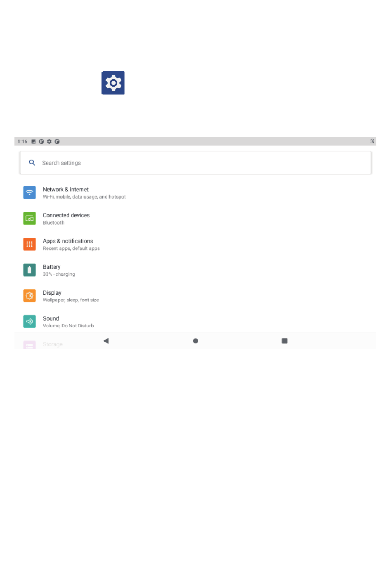Click the green Connected devices icon

[x=29, y=218]
